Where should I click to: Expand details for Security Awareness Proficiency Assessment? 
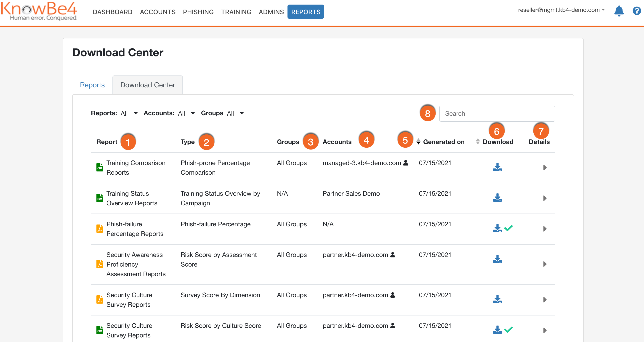[x=545, y=264]
